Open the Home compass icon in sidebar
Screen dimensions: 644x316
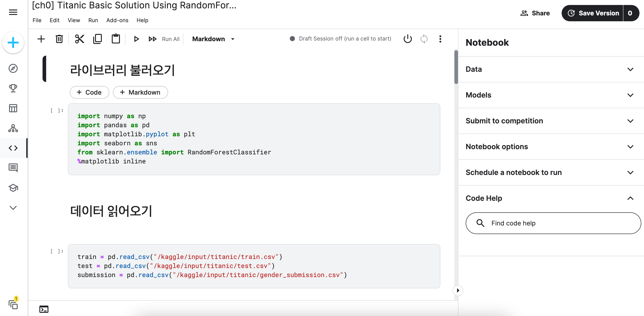13,69
